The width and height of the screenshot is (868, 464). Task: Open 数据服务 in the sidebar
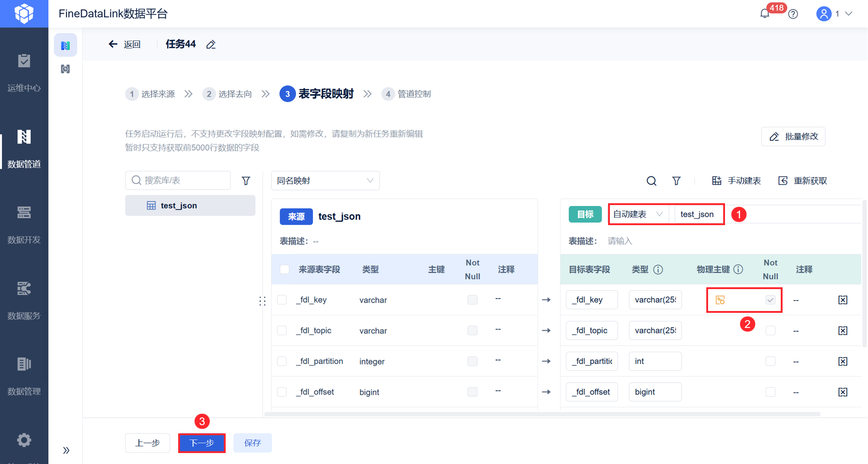pyautogui.click(x=24, y=301)
